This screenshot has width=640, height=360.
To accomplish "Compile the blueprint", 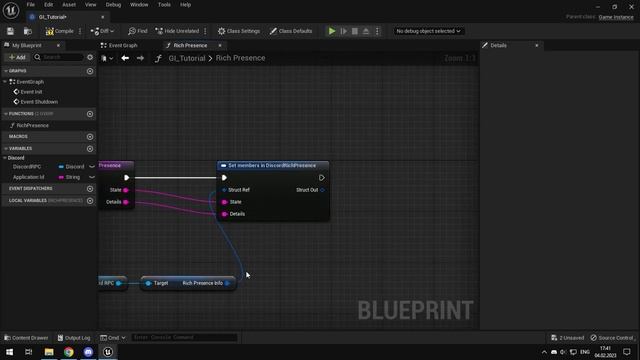I will pyautogui.click(x=60, y=31).
